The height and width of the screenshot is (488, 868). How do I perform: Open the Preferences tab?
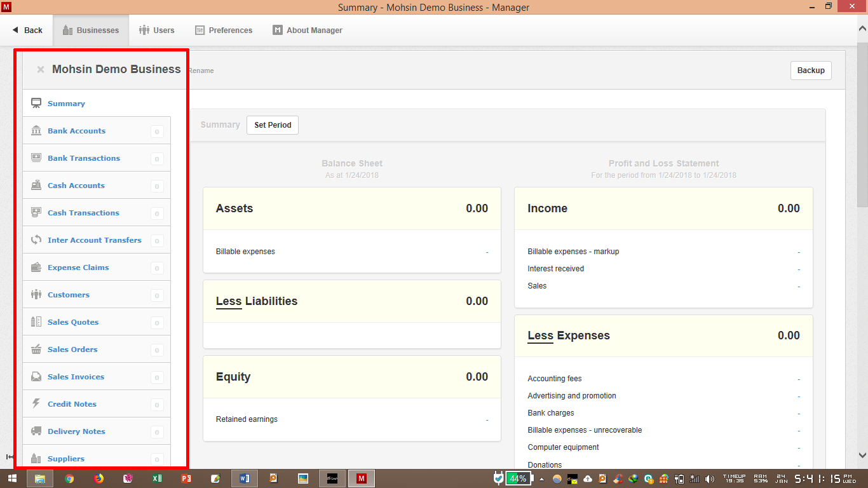pyautogui.click(x=224, y=30)
